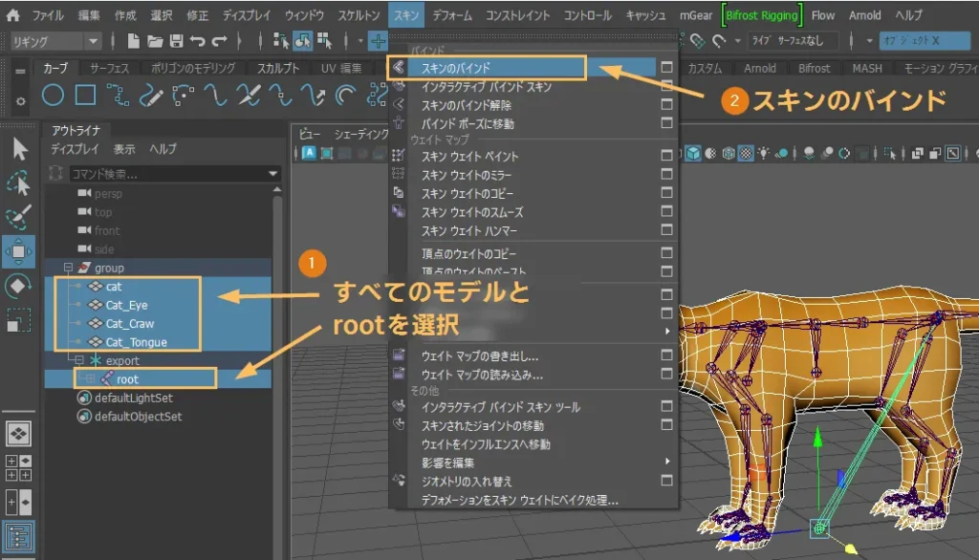979x560 pixels.
Task: Toggle textured display checker icon in the viewport
Action: (x=746, y=153)
